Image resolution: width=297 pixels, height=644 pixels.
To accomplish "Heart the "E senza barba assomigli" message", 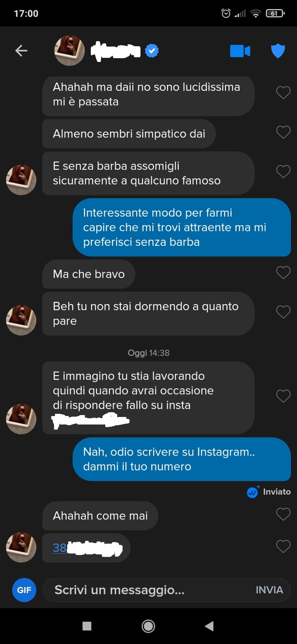I will pyautogui.click(x=283, y=172).
